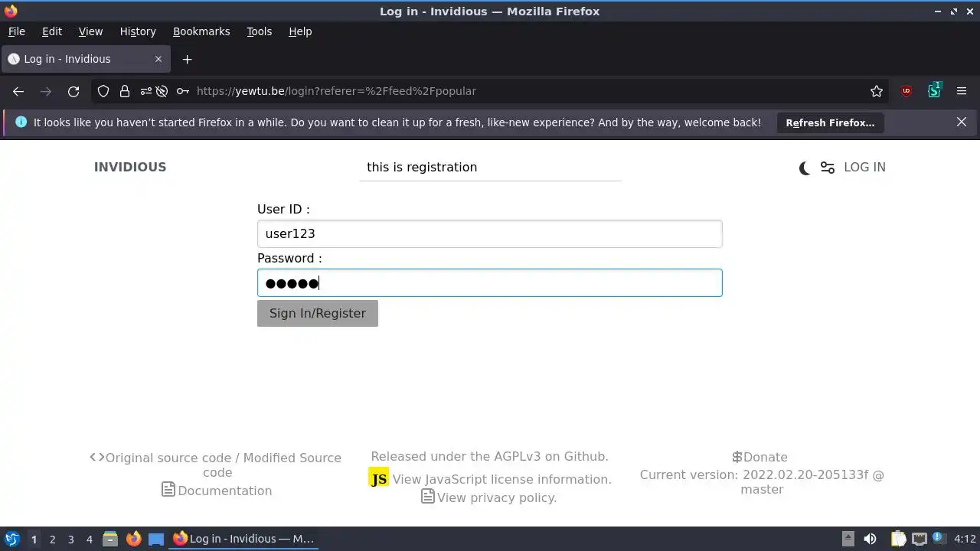Screen dimensions: 980x551
Task: Click the volume speaker icon in system tray
Action: pyautogui.click(x=870, y=539)
